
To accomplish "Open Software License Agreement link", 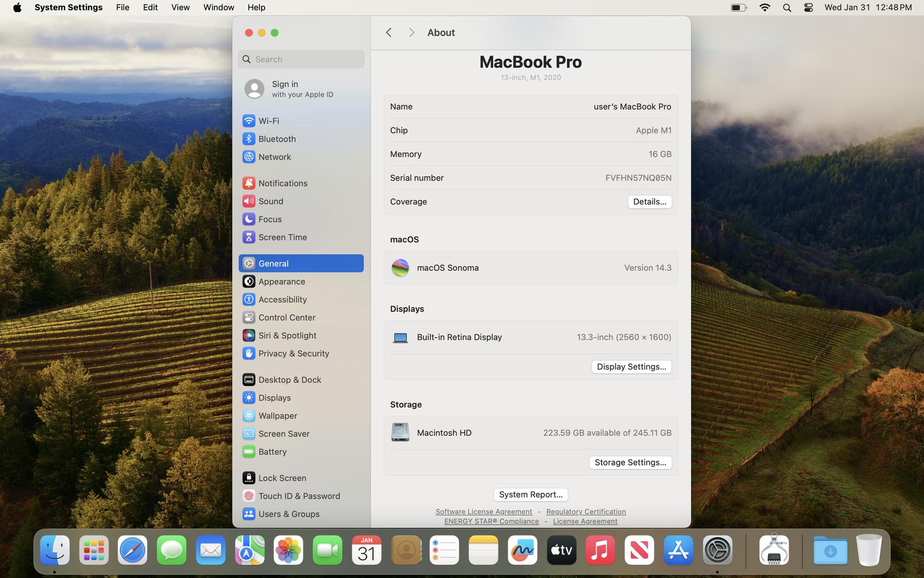I will coord(483,512).
